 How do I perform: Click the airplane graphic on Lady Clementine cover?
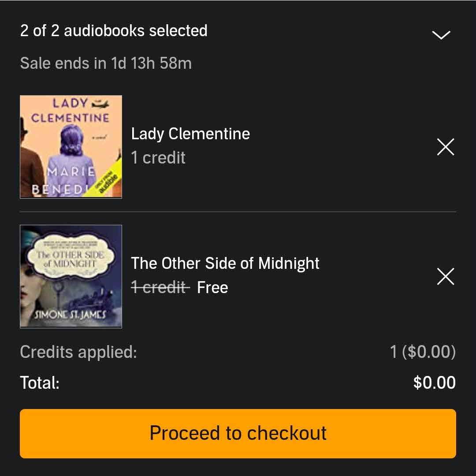100,104
